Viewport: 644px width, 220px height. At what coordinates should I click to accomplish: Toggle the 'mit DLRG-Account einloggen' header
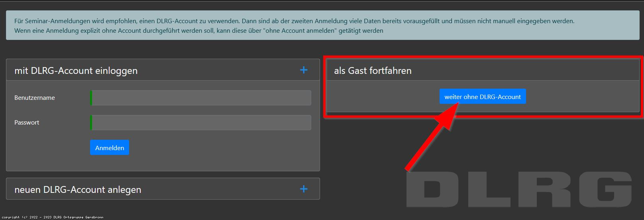coord(76,71)
